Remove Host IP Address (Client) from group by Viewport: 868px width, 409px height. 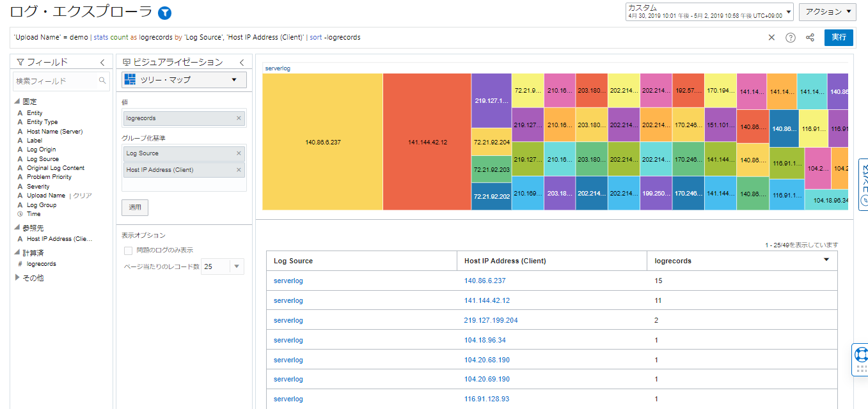(x=239, y=170)
